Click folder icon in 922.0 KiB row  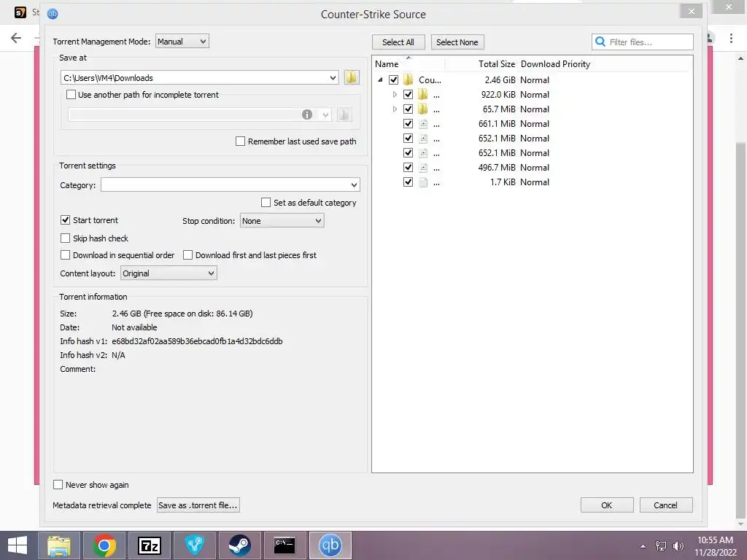[x=422, y=94]
